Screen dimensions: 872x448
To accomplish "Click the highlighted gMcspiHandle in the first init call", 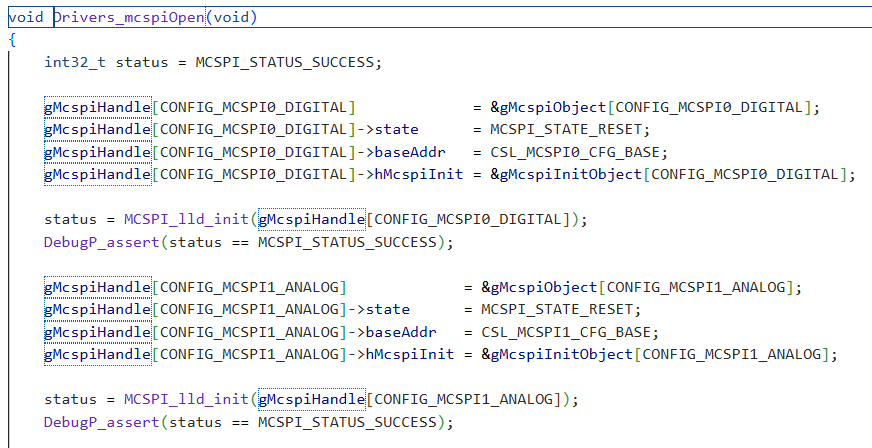I will (311, 219).
